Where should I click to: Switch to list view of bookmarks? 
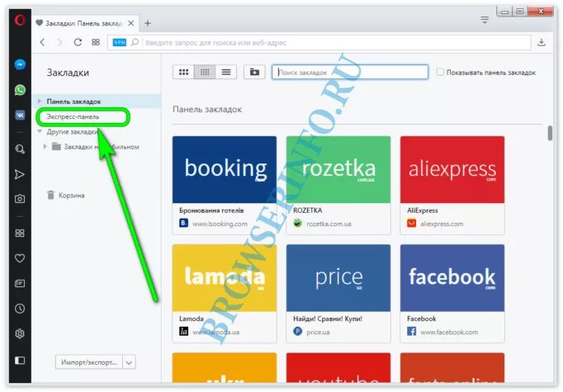coord(226,72)
